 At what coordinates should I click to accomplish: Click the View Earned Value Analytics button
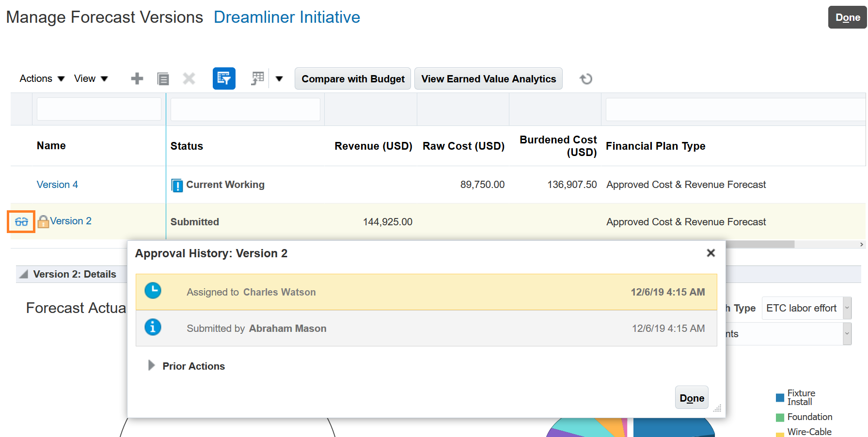pyautogui.click(x=488, y=78)
